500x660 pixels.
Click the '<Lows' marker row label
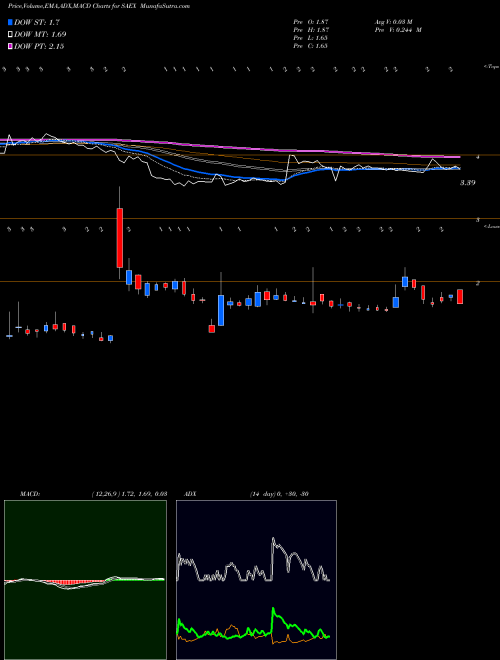tap(491, 226)
